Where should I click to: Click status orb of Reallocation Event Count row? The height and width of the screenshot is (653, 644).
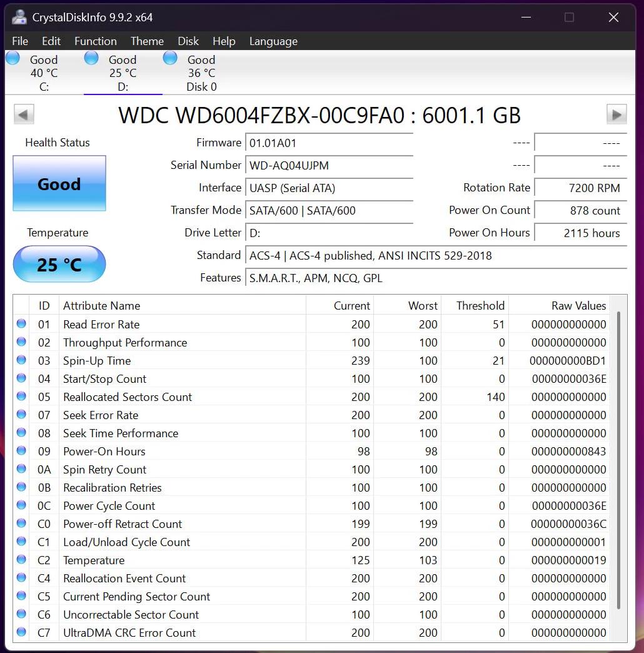click(x=21, y=577)
